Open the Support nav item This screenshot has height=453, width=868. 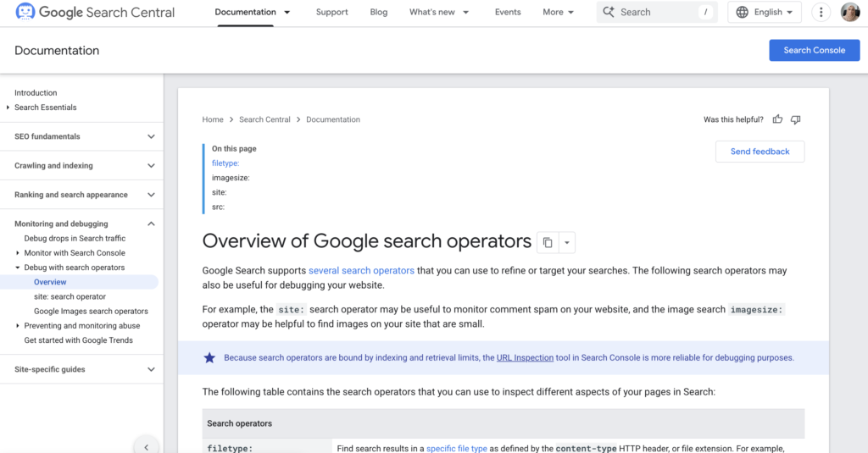(331, 12)
